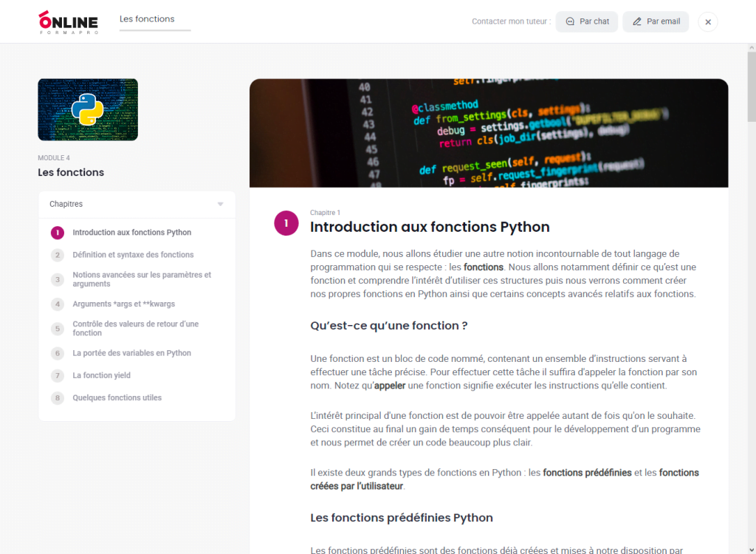
Task: Open chapter Définition et syntaxe des fonctions
Action: pyautogui.click(x=133, y=255)
